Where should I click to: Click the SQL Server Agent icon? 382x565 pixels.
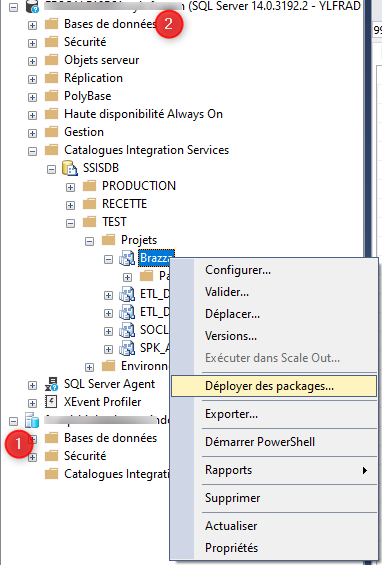click(x=52, y=384)
